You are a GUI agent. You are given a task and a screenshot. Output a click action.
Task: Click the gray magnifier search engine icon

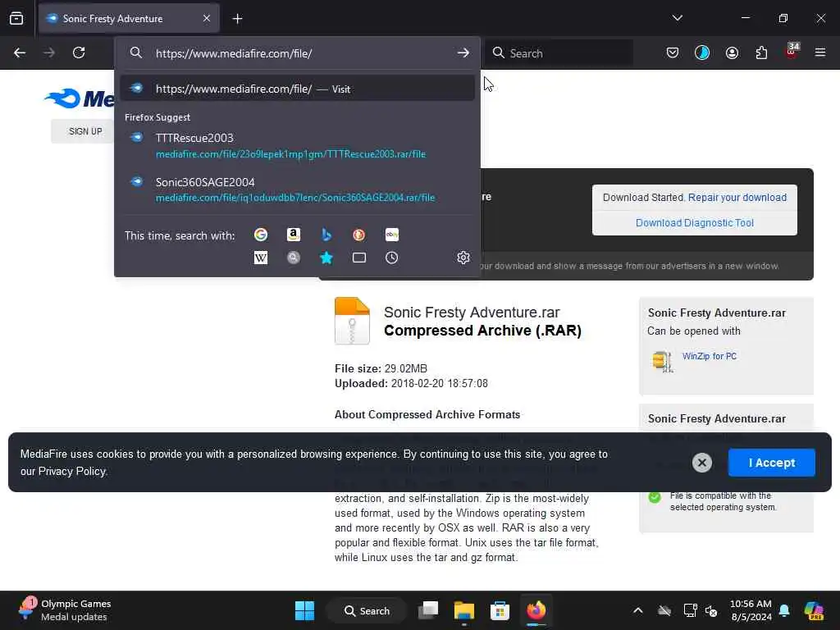pos(294,258)
